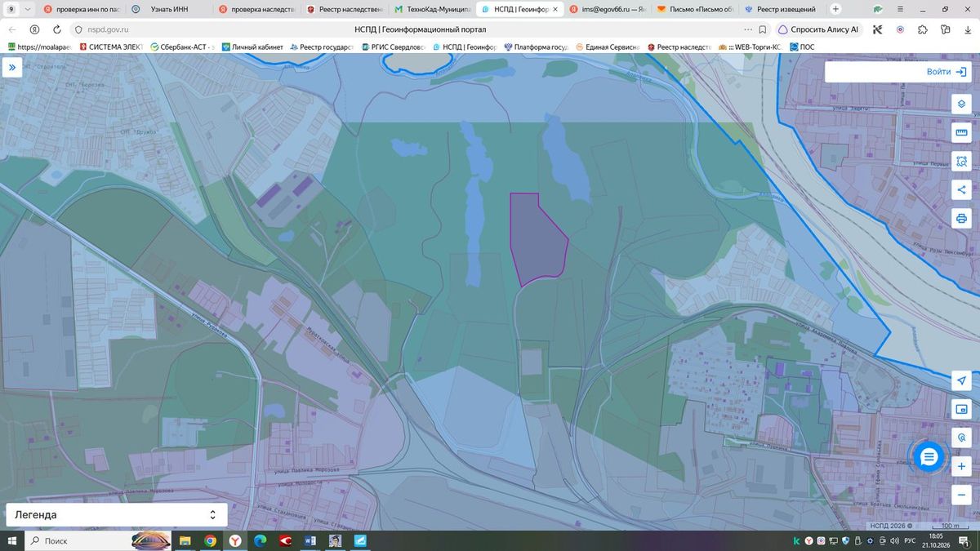Open the browser tab list dropdown arrow
This screenshot has height=551, width=980.
[x=29, y=9]
